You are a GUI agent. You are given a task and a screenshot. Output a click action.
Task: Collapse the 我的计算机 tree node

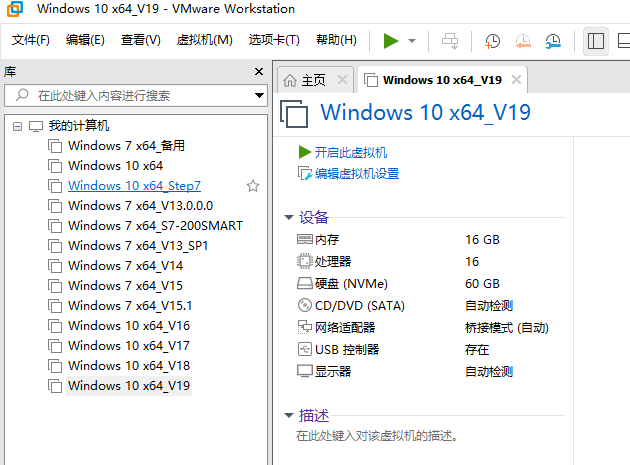[17, 127]
